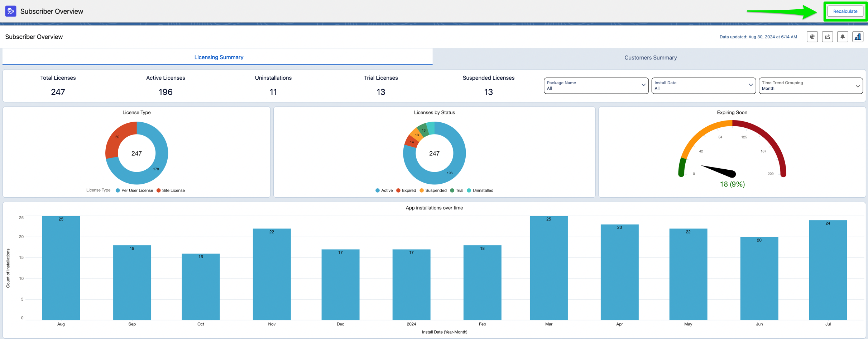Viewport: 868px width, 339px height.
Task: Click the Mar installations bar
Action: 548,268
